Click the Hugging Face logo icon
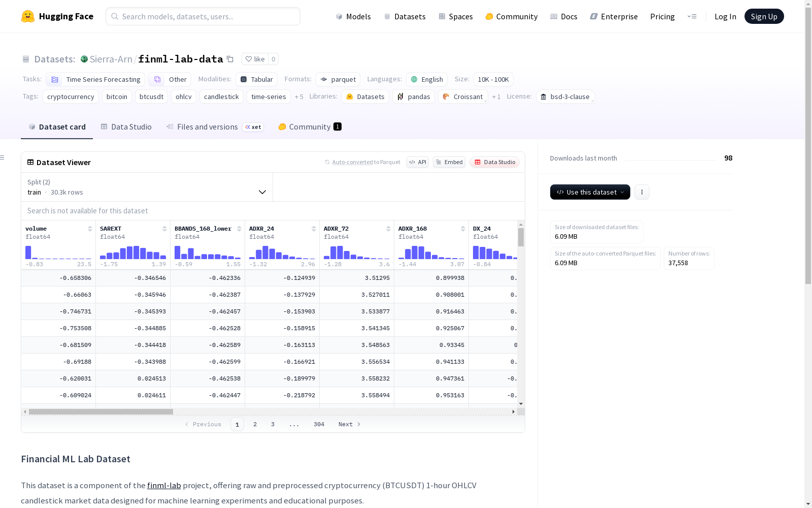Viewport: 812px width, 508px height. 28,16
